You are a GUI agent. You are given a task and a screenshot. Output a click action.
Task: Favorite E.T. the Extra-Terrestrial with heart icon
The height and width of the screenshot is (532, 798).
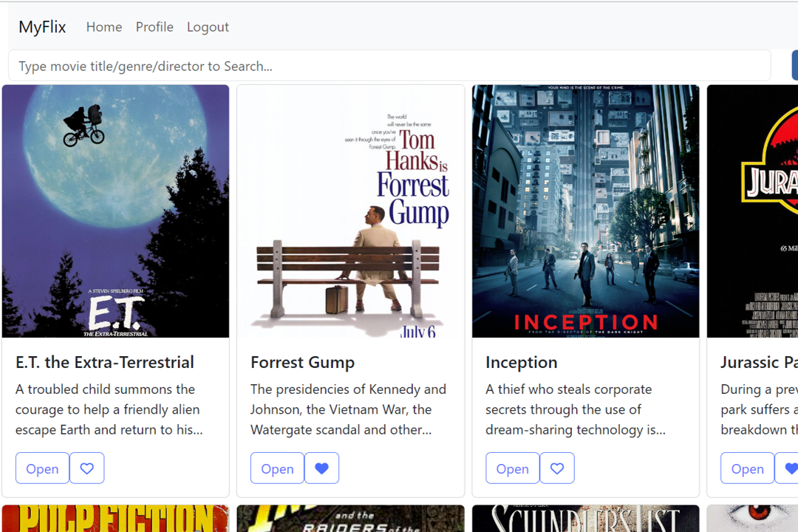86,468
